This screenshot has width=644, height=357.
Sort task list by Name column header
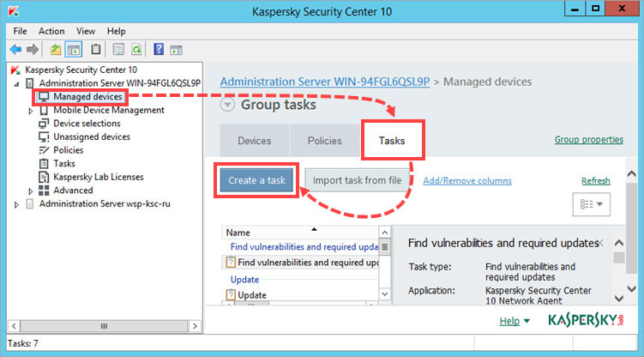(300, 233)
